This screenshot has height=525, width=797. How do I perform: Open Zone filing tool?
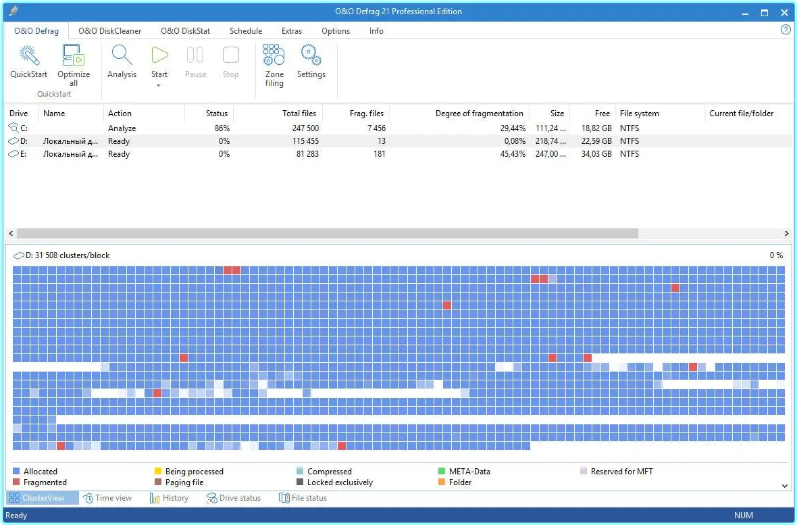point(274,56)
